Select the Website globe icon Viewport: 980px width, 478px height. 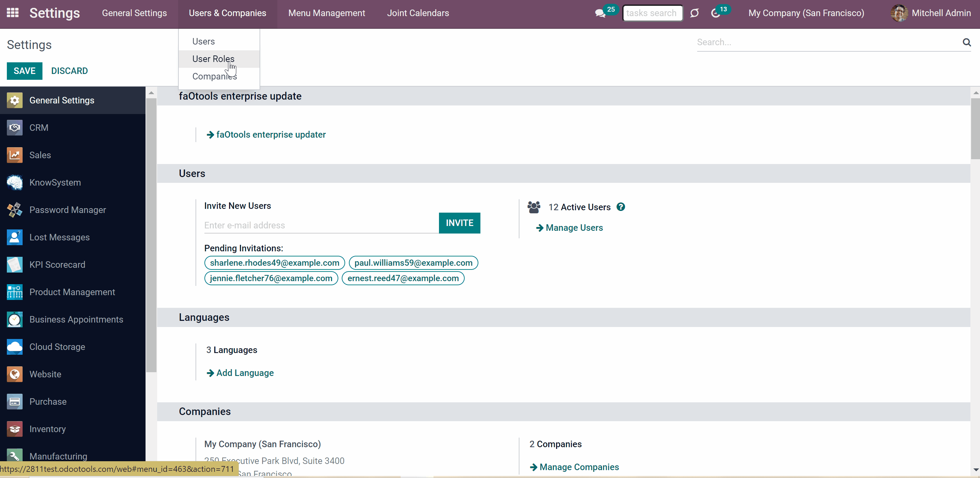click(x=14, y=375)
